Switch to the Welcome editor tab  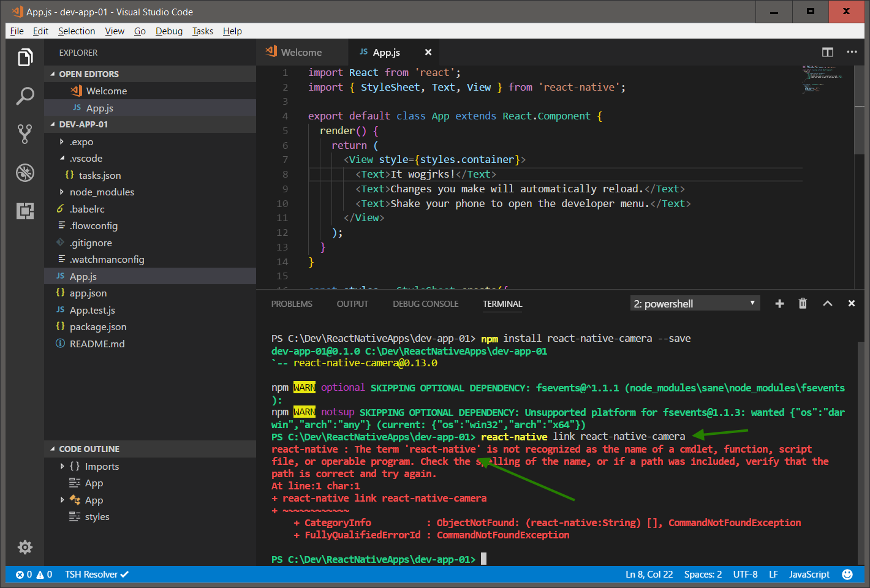tap(302, 52)
